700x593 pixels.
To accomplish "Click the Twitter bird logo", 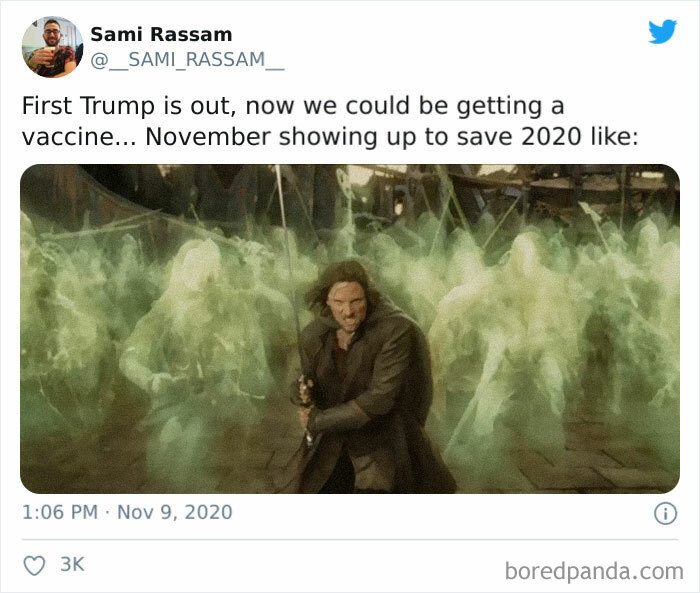I will pos(662,31).
